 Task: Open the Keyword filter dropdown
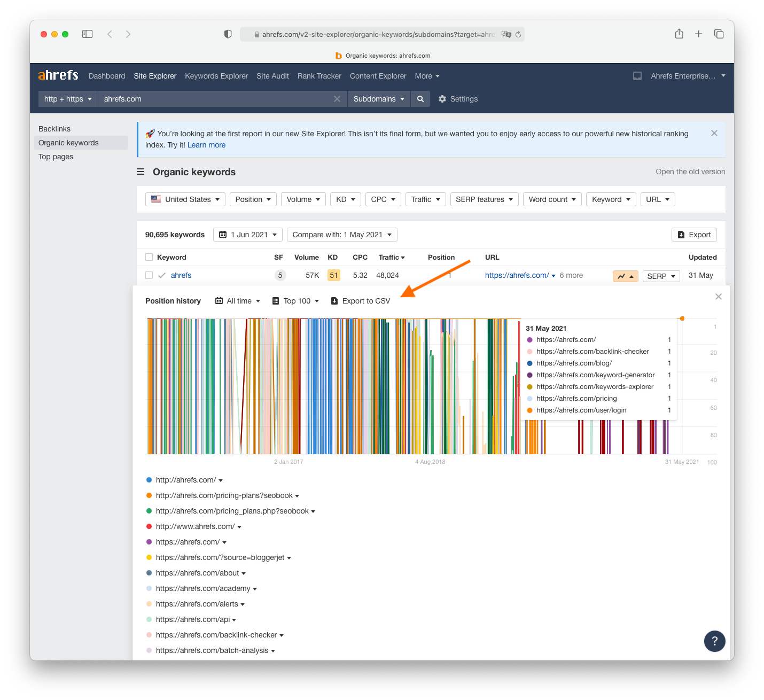[x=611, y=199]
